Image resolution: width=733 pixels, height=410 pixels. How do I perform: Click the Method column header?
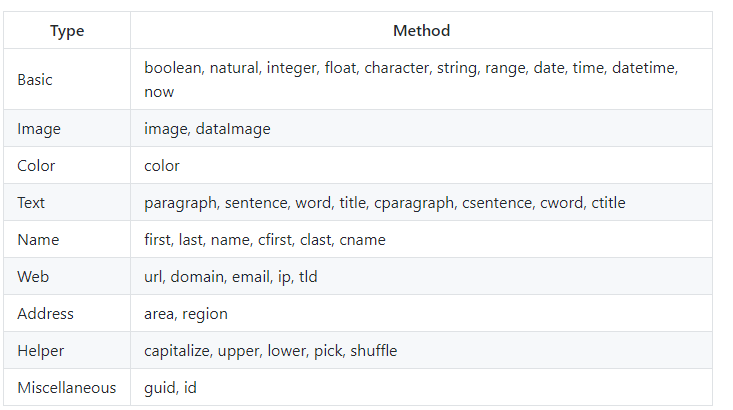(421, 31)
